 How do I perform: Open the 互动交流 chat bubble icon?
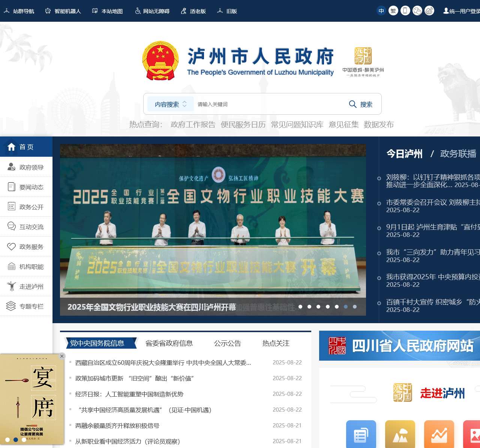[11, 226]
